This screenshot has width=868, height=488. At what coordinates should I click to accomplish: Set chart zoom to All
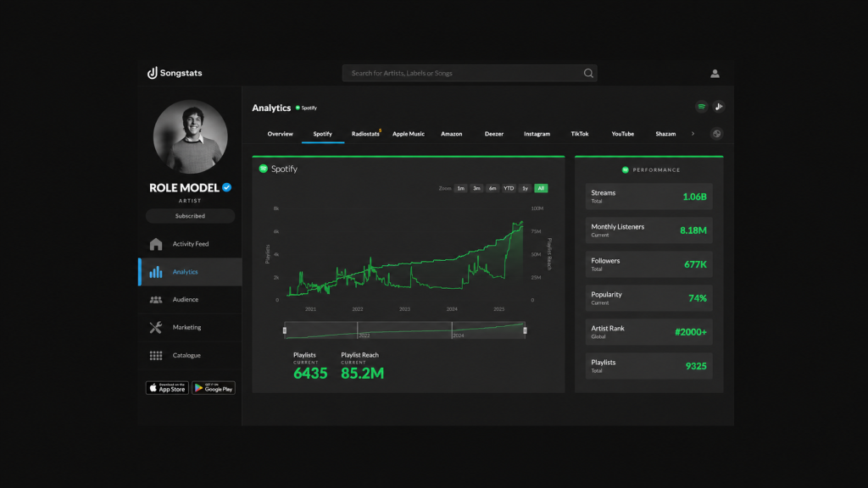point(541,188)
